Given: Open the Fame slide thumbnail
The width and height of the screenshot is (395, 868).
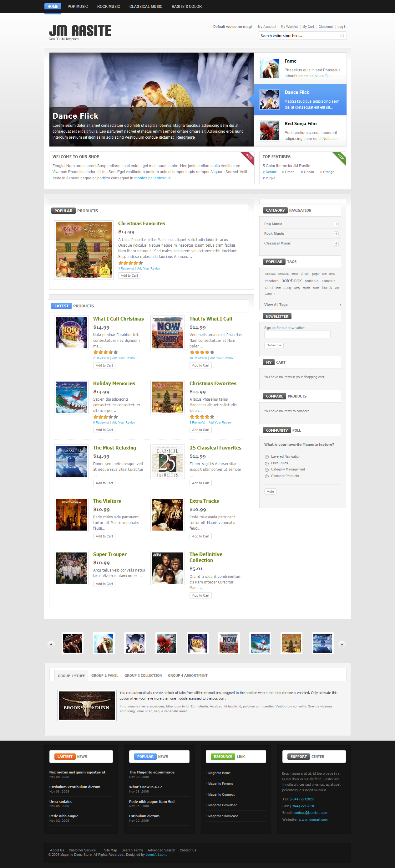Looking at the screenshot, I should 269,68.
